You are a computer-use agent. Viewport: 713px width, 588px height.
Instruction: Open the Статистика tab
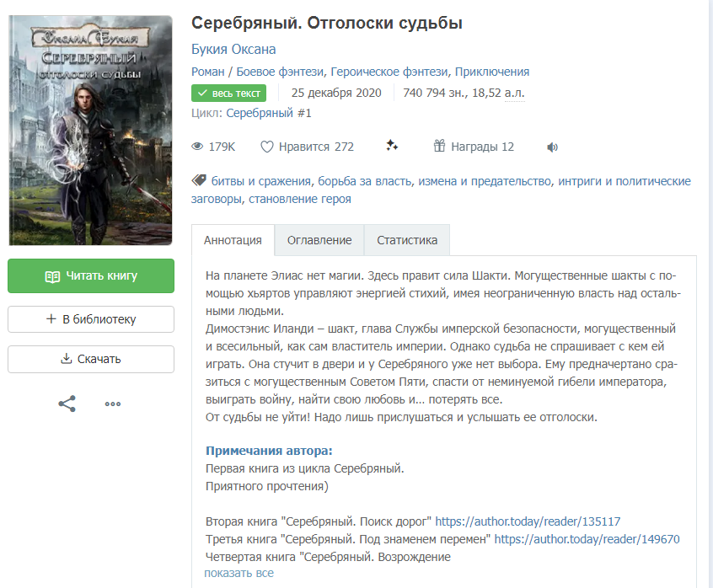click(407, 240)
